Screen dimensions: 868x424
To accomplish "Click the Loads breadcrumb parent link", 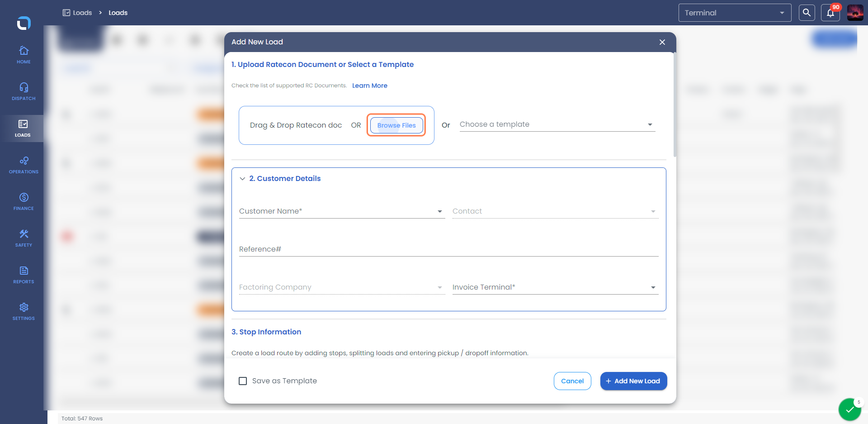I will tap(77, 13).
